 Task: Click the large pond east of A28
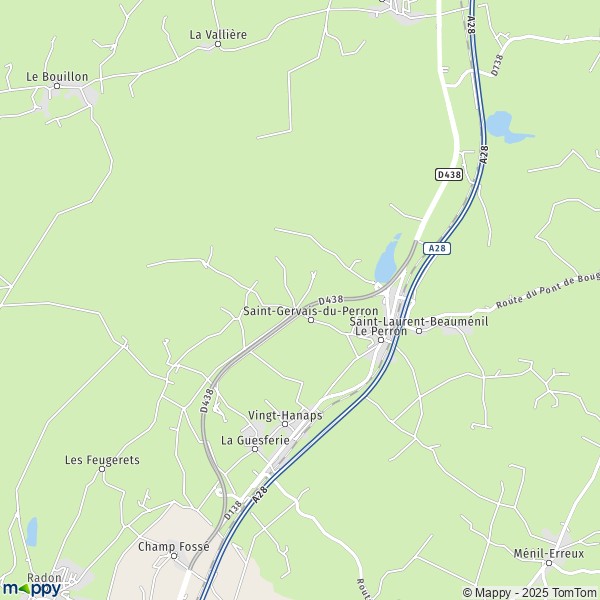[x=506, y=128]
